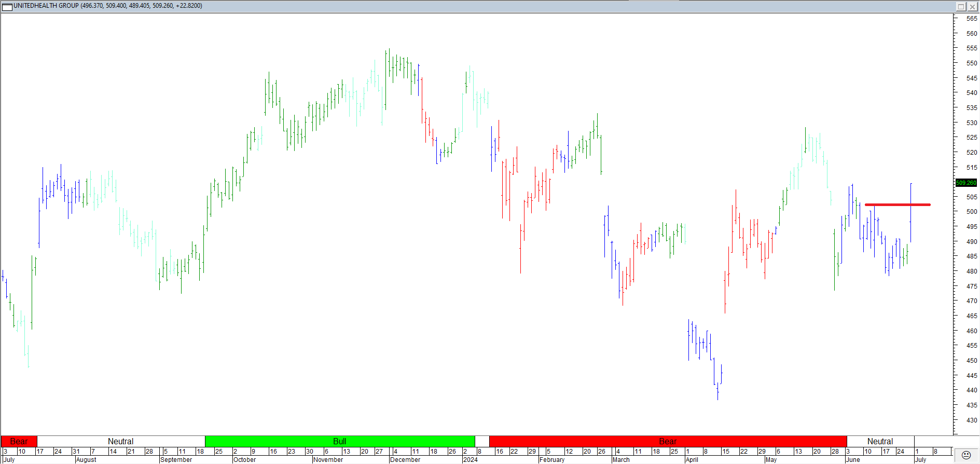Click the 520 price axis label
This screenshot has height=464, width=980.
click(972, 152)
